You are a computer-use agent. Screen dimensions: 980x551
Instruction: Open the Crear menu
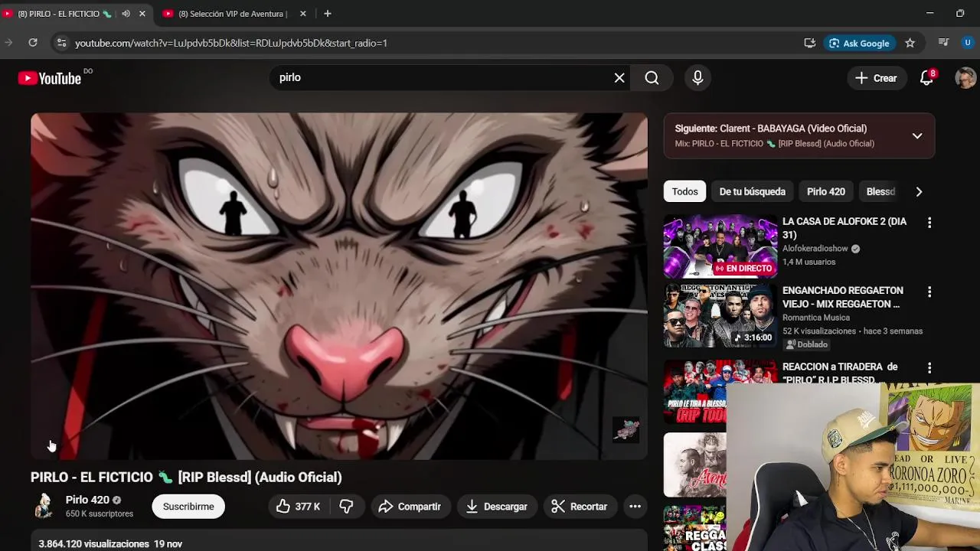click(877, 78)
